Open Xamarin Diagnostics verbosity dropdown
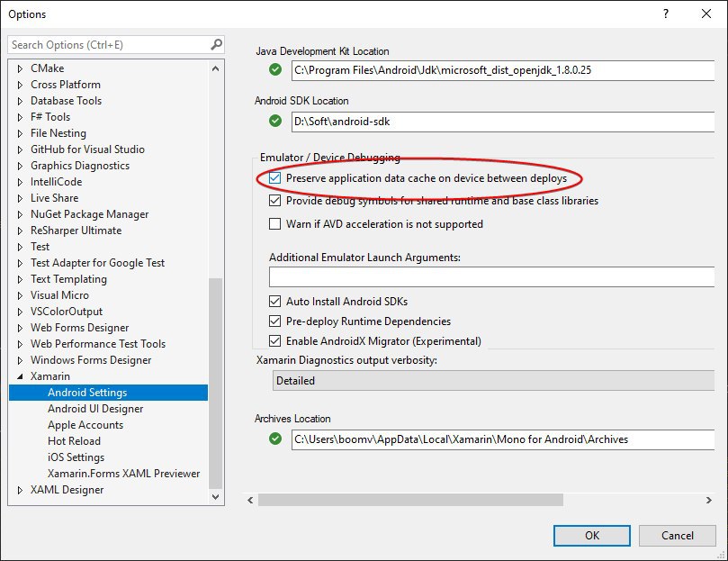 coord(493,381)
